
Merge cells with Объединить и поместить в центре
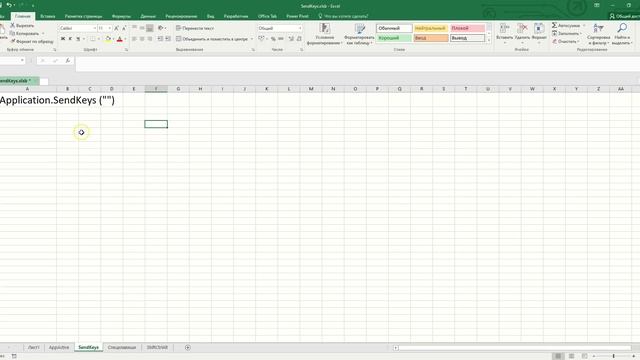click(212, 39)
